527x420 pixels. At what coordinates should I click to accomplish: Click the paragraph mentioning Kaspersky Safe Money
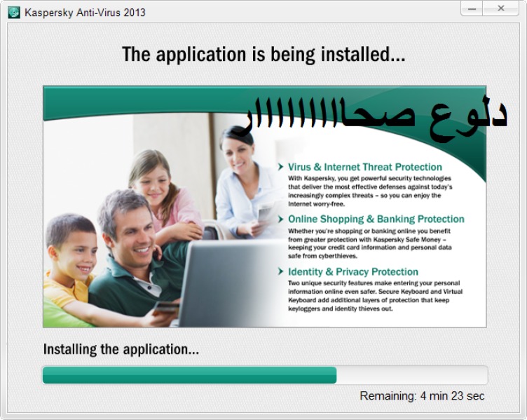(x=370, y=243)
